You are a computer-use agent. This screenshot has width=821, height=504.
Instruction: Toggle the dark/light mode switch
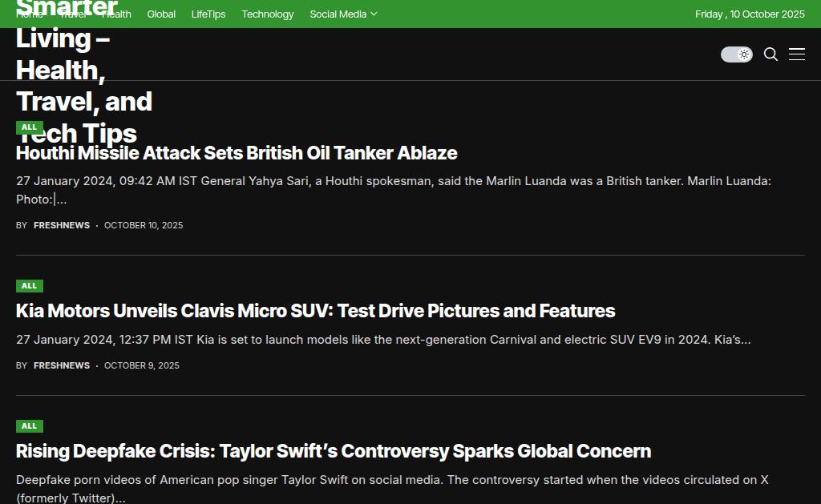736,54
